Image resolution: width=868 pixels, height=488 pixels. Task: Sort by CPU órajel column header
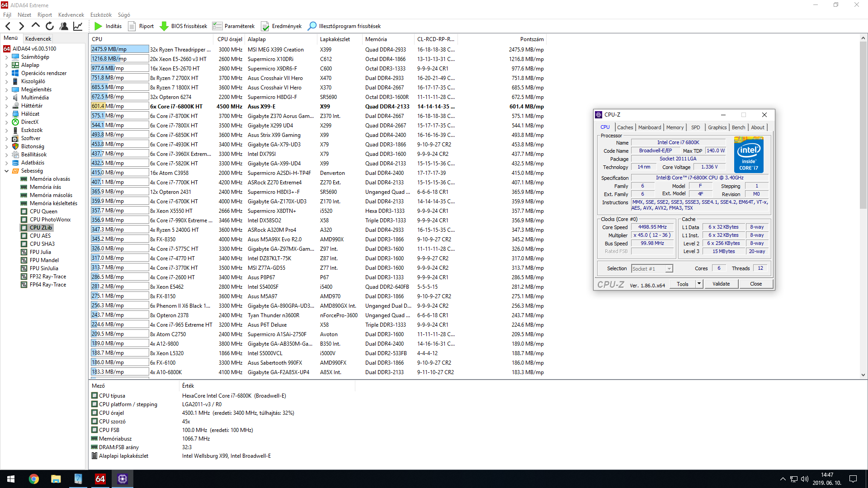pyautogui.click(x=230, y=39)
